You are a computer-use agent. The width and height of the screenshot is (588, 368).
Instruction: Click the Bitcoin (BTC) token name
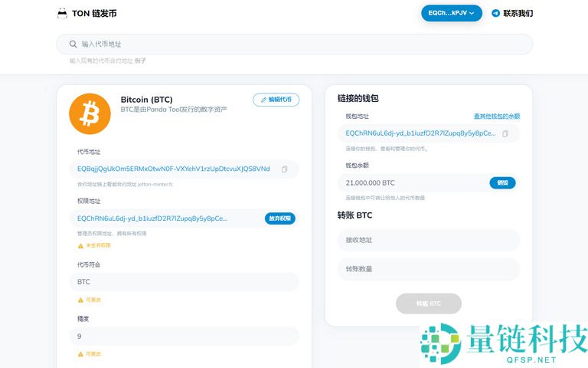[x=147, y=100]
